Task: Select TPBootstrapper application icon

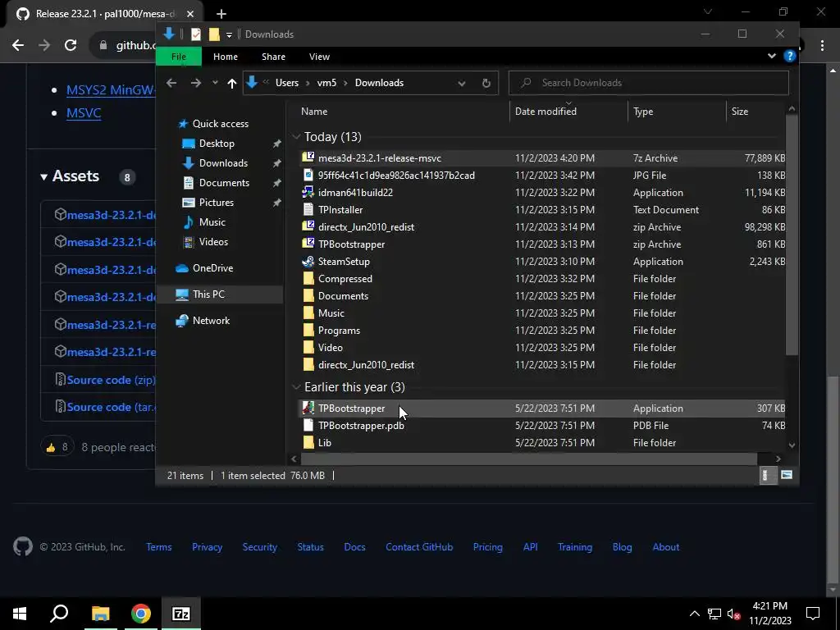Action: click(308, 409)
